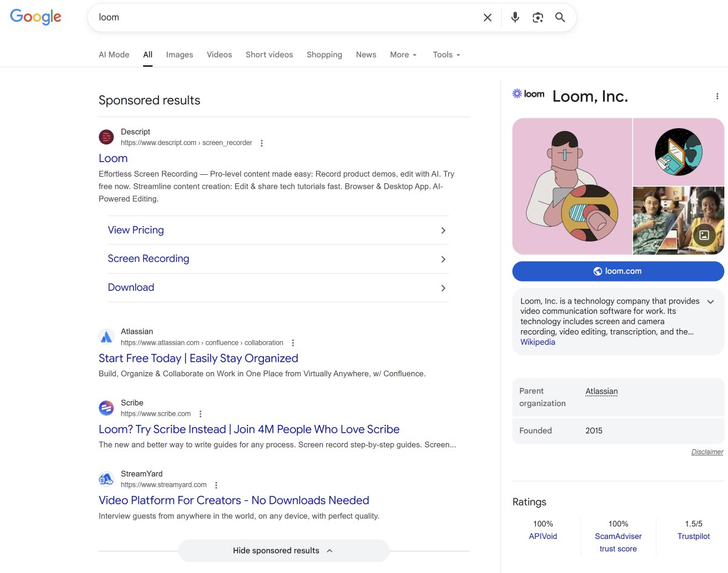This screenshot has height=573, width=728.
Task: Expand the Loom, Inc. description chevron
Action: point(711,302)
